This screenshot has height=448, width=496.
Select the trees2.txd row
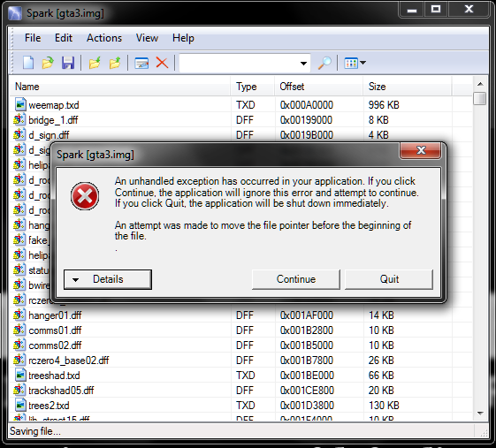coord(241,406)
